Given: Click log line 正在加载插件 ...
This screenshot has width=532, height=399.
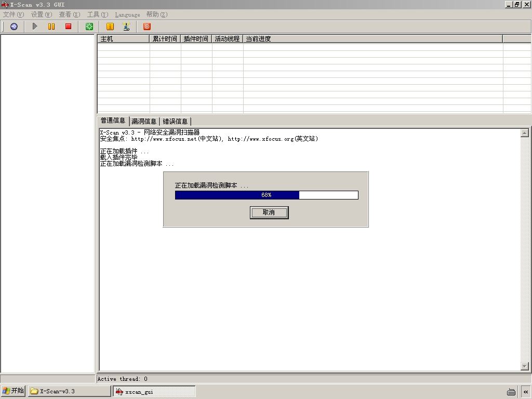Looking at the screenshot, I should coord(125,151).
